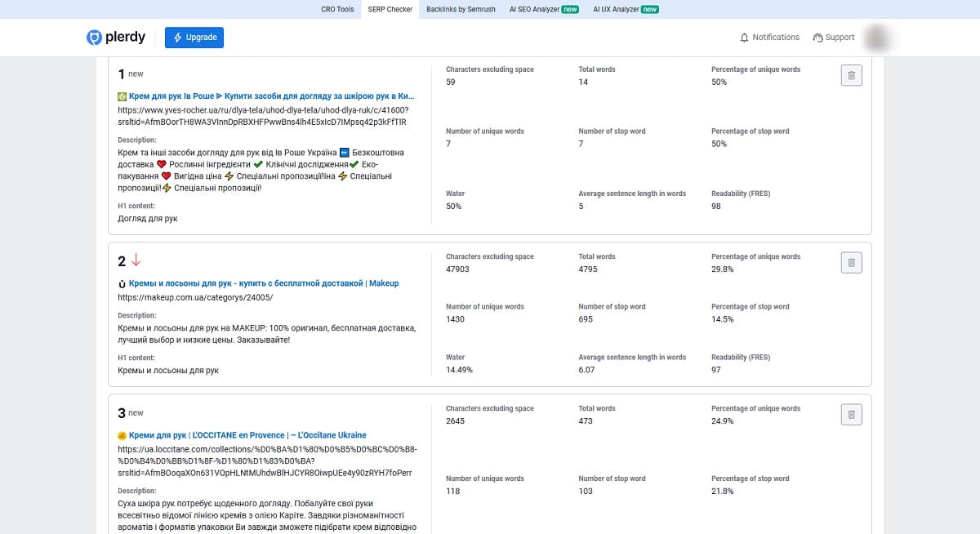Screen dimensions: 980x534
Task: Click the total words value 473
Action: pyautogui.click(x=586, y=421)
